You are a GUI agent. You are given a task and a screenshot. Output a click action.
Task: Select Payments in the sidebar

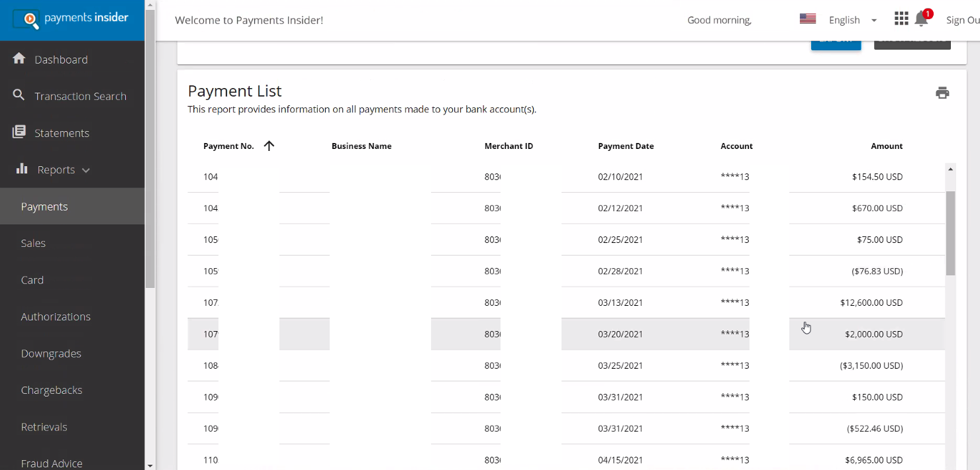click(x=44, y=206)
